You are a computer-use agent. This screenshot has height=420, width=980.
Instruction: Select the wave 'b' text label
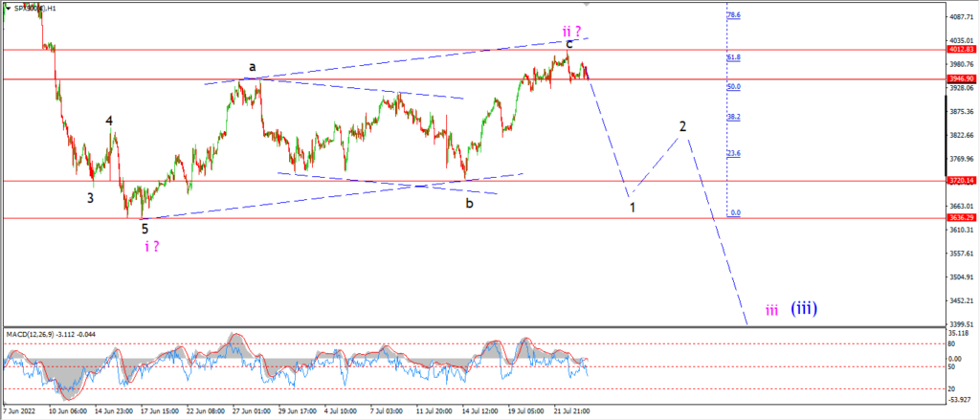(469, 203)
